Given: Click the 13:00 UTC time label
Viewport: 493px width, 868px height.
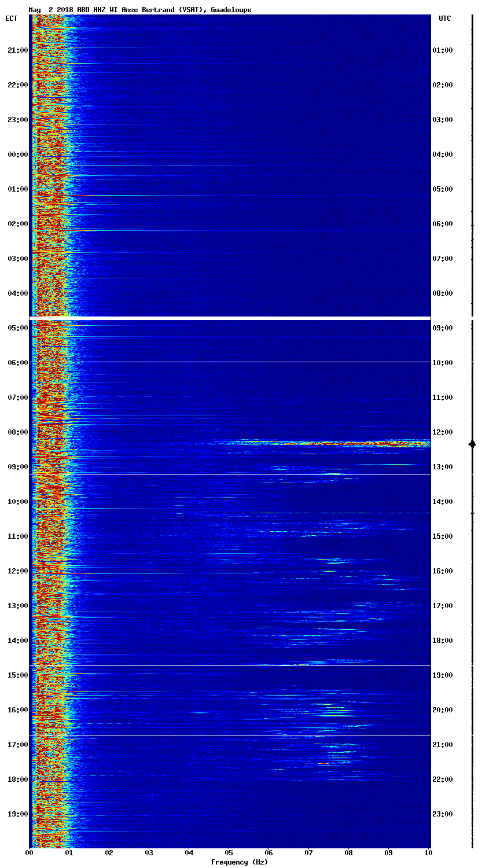Looking at the screenshot, I should pos(443,467).
